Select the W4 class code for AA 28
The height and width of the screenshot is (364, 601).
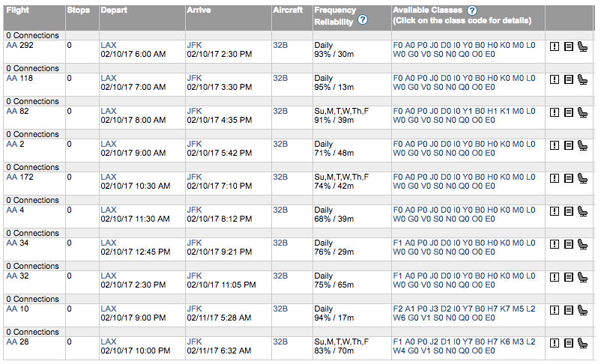click(399, 351)
